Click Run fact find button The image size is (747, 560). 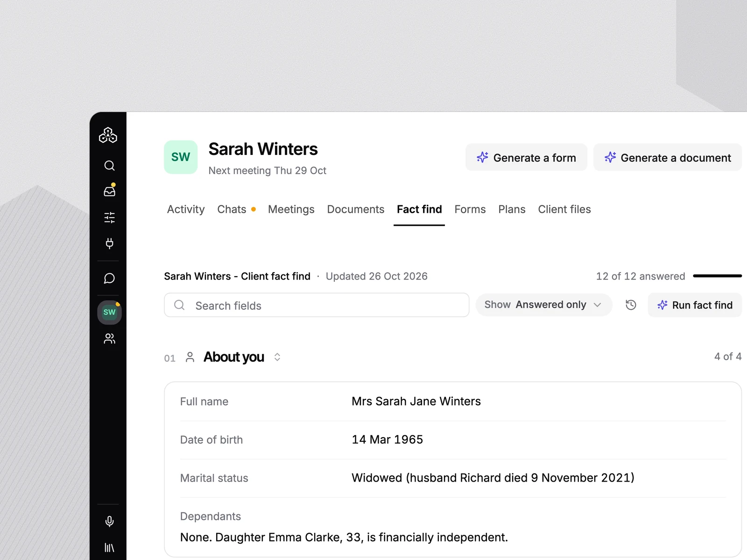point(695,305)
